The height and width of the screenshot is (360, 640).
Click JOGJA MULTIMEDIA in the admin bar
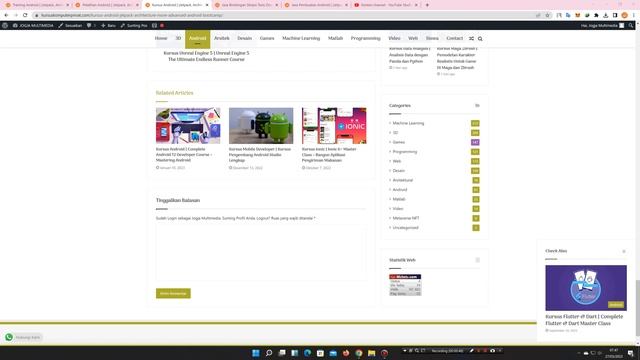tap(33, 25)
